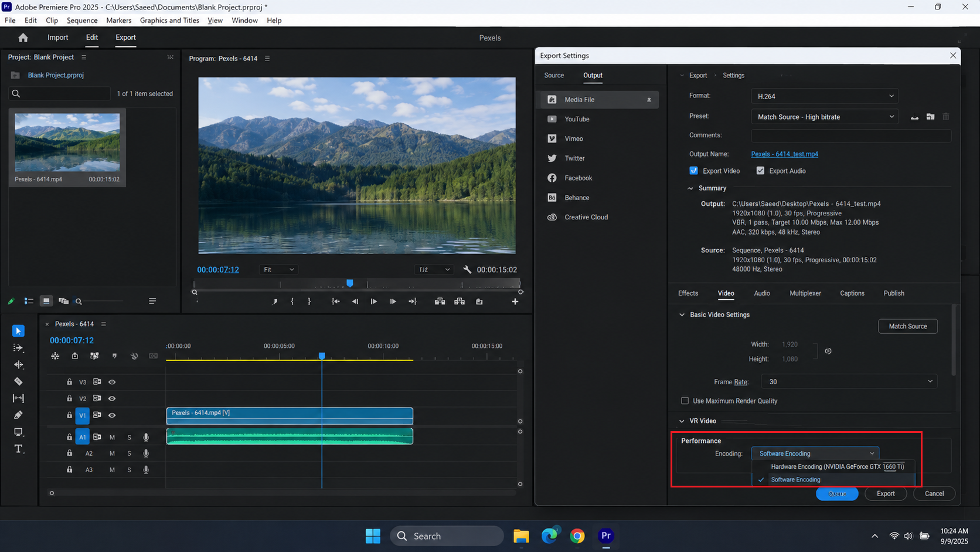
Task: Play the sequence in Program monitor
Action: coord(373,302)
